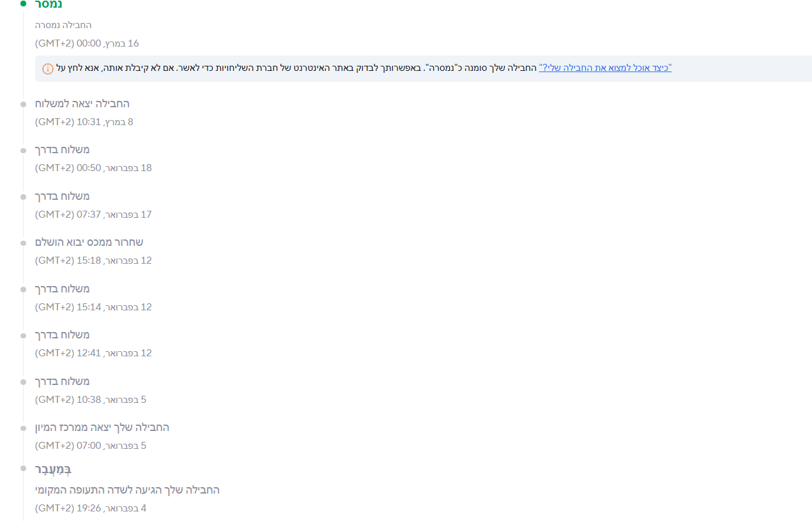The width and height of the screenshot is (812, 521).
Task: Click the 16 במרץ 00:00 delivery timestamp
Action: [x=87, y=43]
